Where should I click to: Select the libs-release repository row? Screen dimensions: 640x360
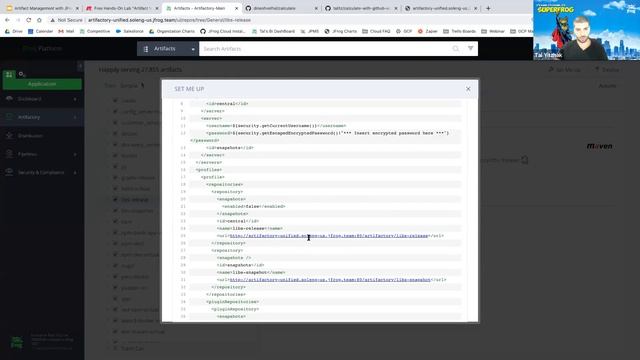click(134, 200)
